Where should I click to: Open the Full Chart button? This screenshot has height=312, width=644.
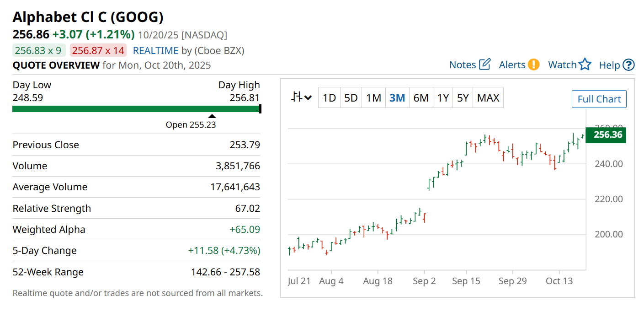click(x=599, y=99)
